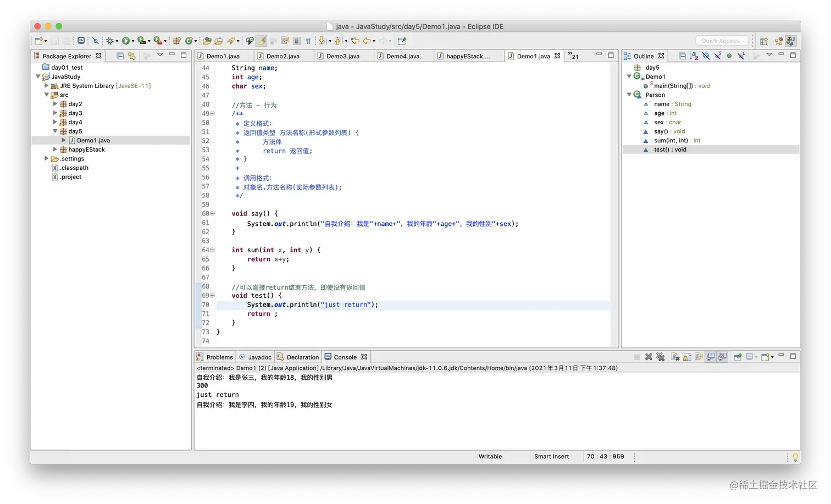Screen dimensions: 831x504
Task: Open the Outline view menu triangle
Action: pyautogui.click(x=769, y=55)
